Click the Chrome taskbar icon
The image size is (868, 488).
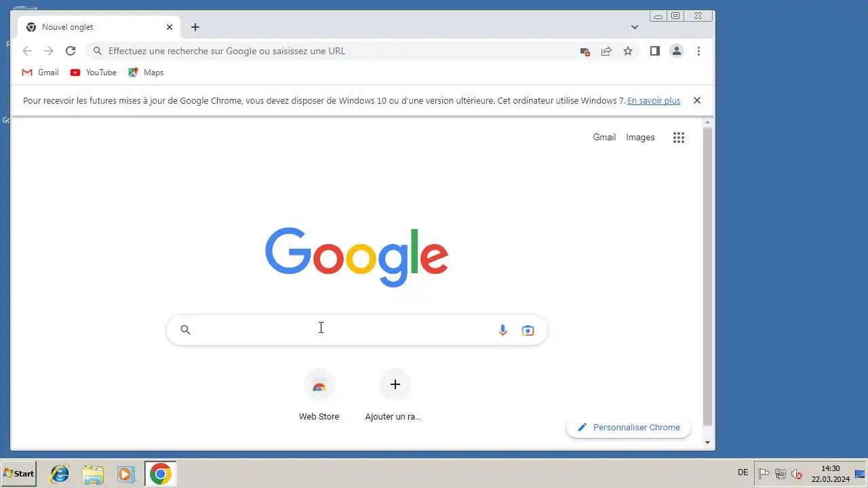[161, 474]
